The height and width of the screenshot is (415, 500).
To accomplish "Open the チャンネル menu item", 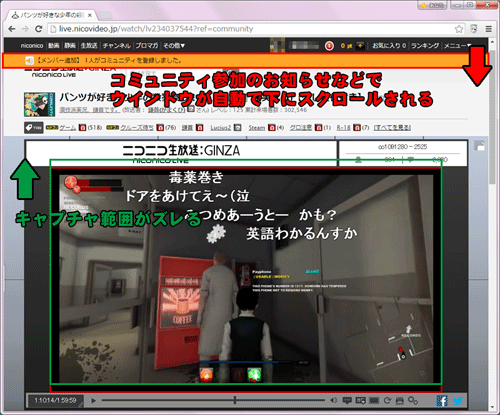I will [116, 46].
